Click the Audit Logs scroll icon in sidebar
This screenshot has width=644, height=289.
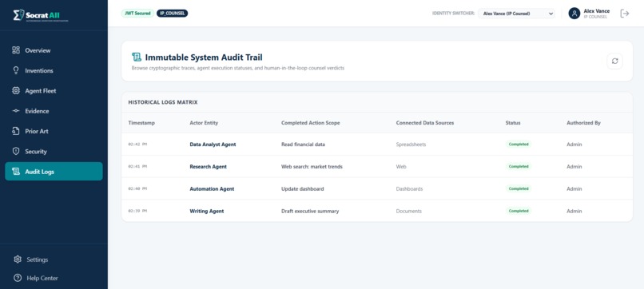coord(16,172)
